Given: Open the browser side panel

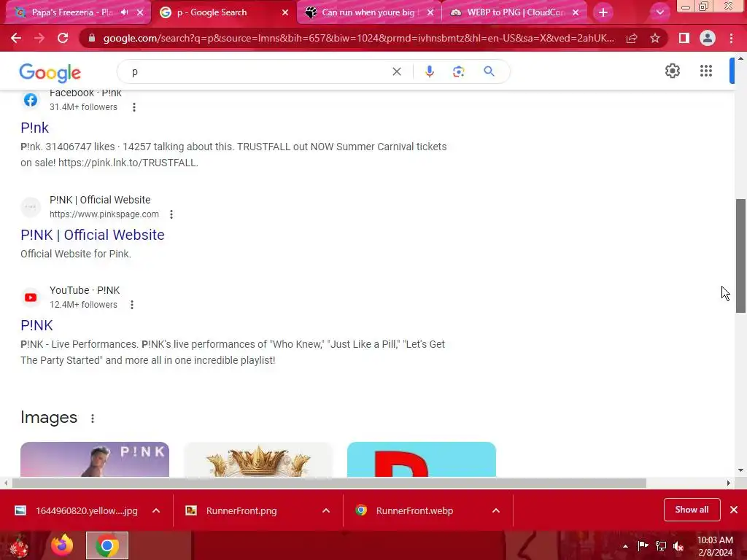Looking at the screenshot, I should click(x=684, y=38).
